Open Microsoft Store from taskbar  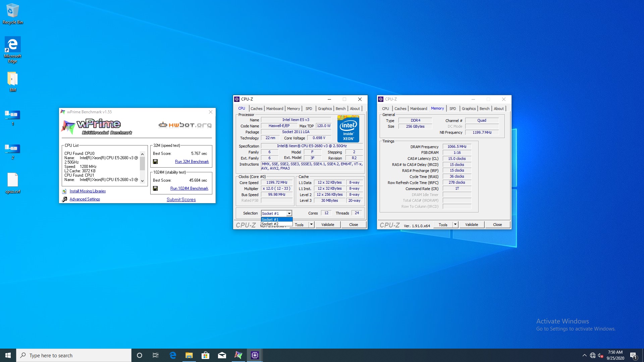[x=205, y=355]
